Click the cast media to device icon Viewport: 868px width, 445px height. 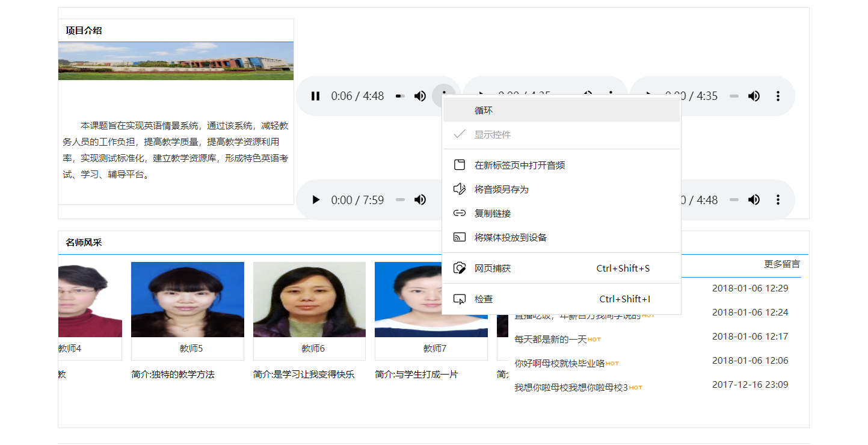pos(459,237)
